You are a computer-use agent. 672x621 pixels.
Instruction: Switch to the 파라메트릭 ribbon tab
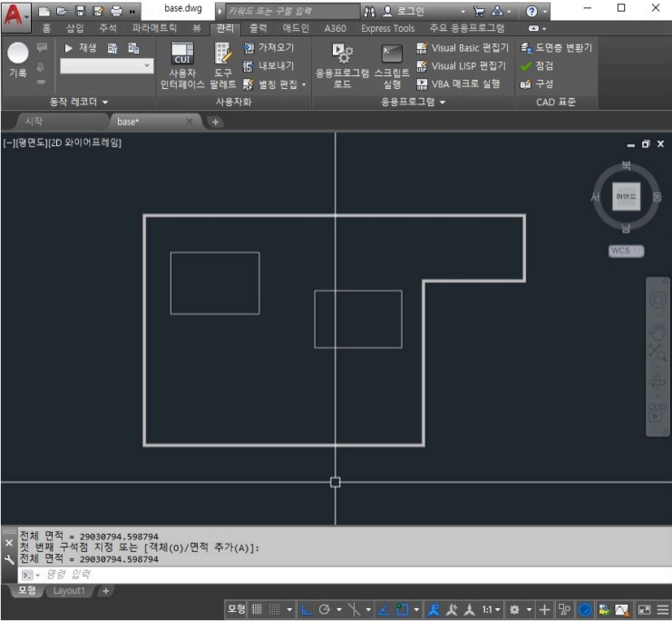tap(154, 28)
